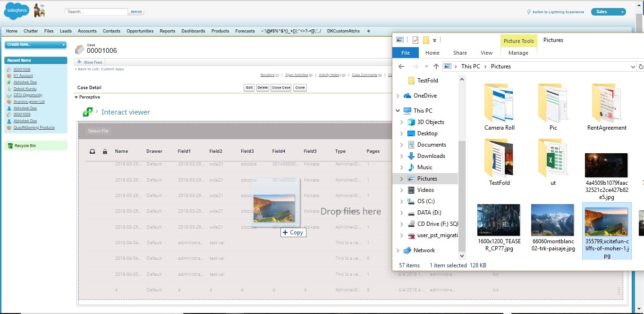
Task: Click the Recycle Bin icon in sidebar
Action: [x=11, y=145]
